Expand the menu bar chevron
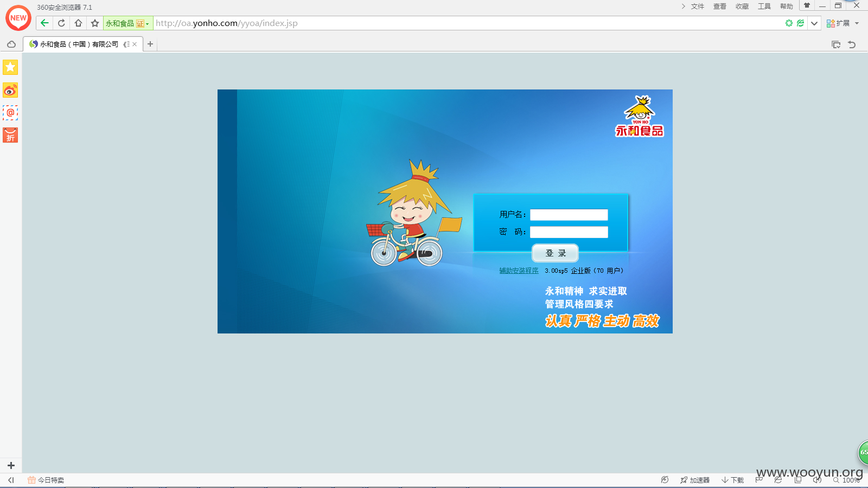The height and width of the screenshot is (488, 868). (x=683, y=7)
